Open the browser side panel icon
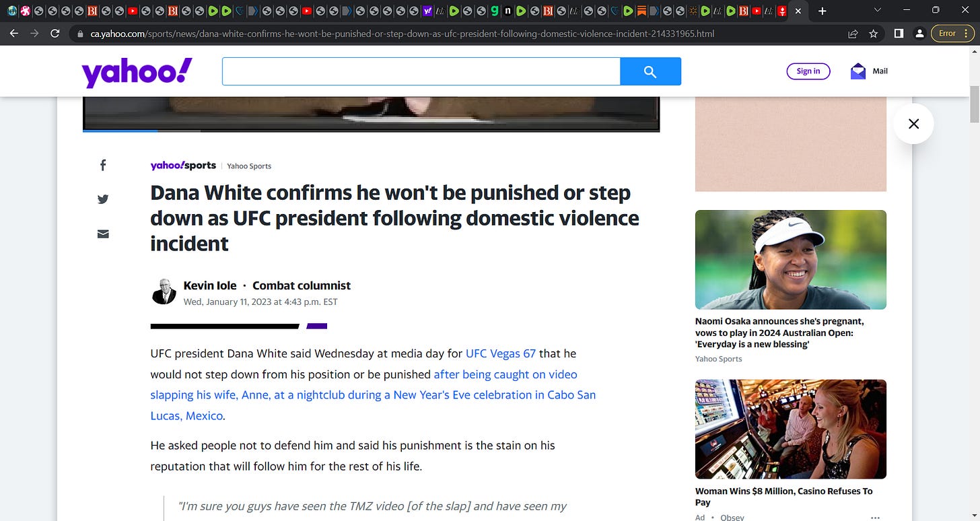Viewport: 980px width, 521px height. [899, 33]
